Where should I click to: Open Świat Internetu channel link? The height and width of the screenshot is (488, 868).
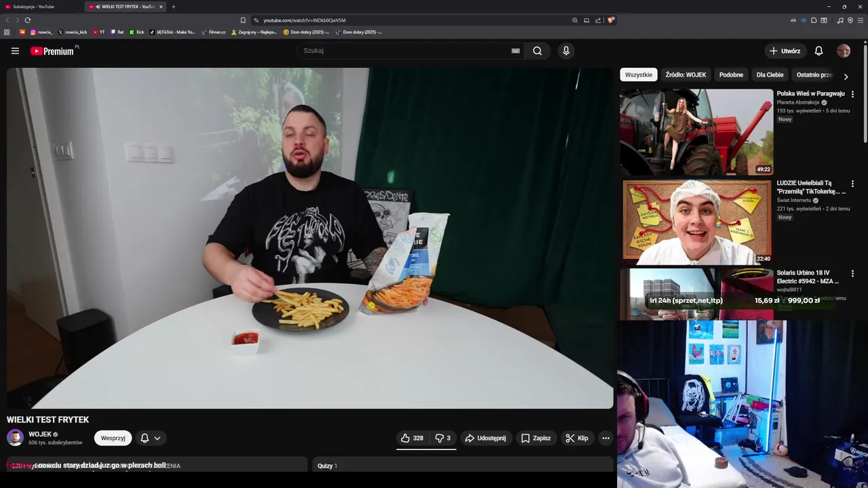point(794,201)
